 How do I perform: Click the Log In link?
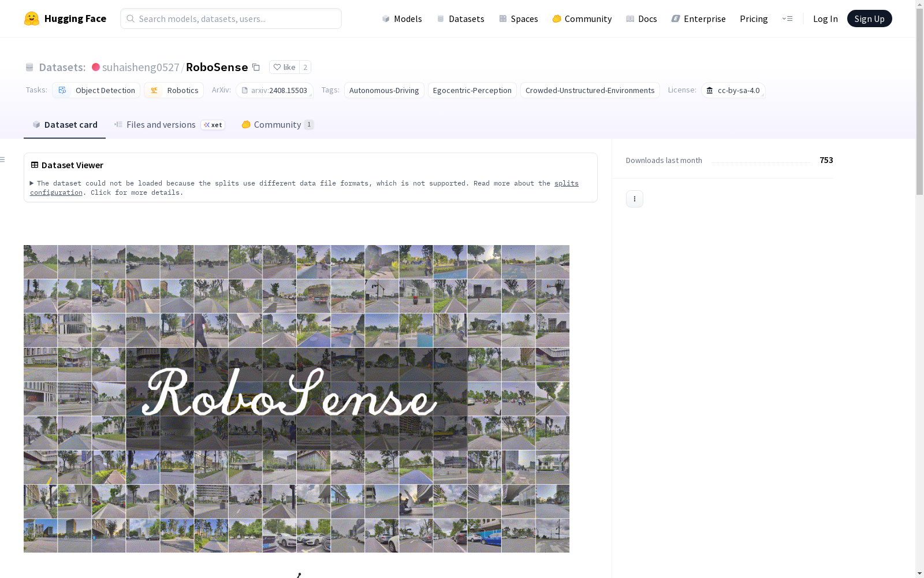(825, 18)
